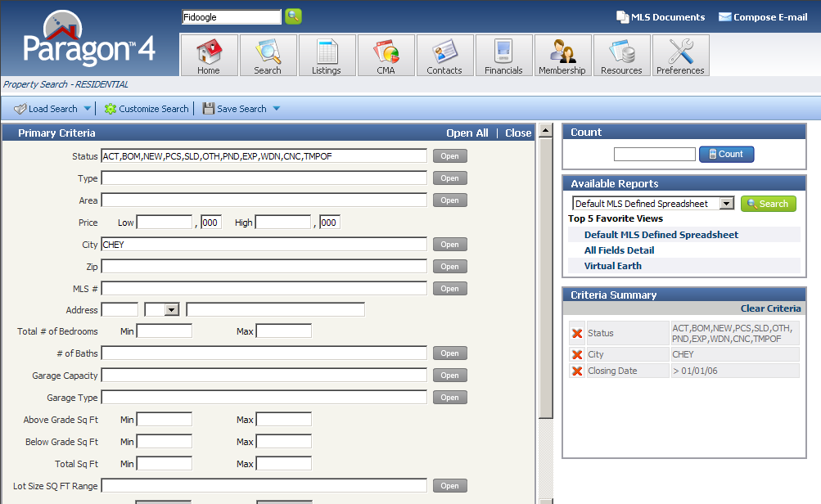Go to Contacts via card icon
The image size is (821, 504).
pos(444,52)
